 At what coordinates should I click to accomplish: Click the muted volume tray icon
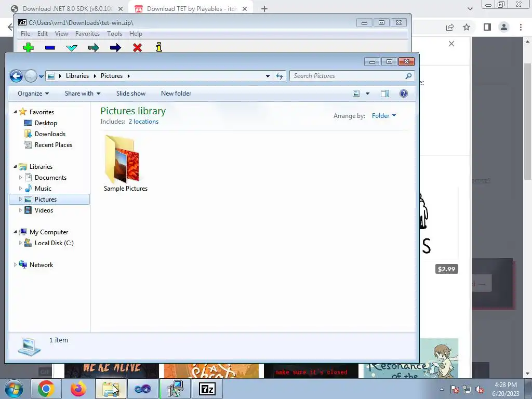click(x=480, y=390)
